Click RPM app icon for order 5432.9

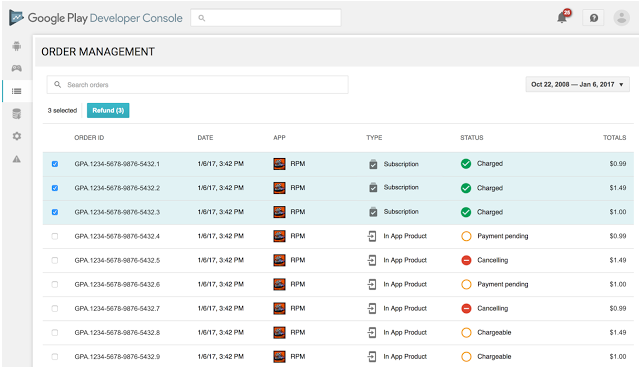(x=279, y=356)
